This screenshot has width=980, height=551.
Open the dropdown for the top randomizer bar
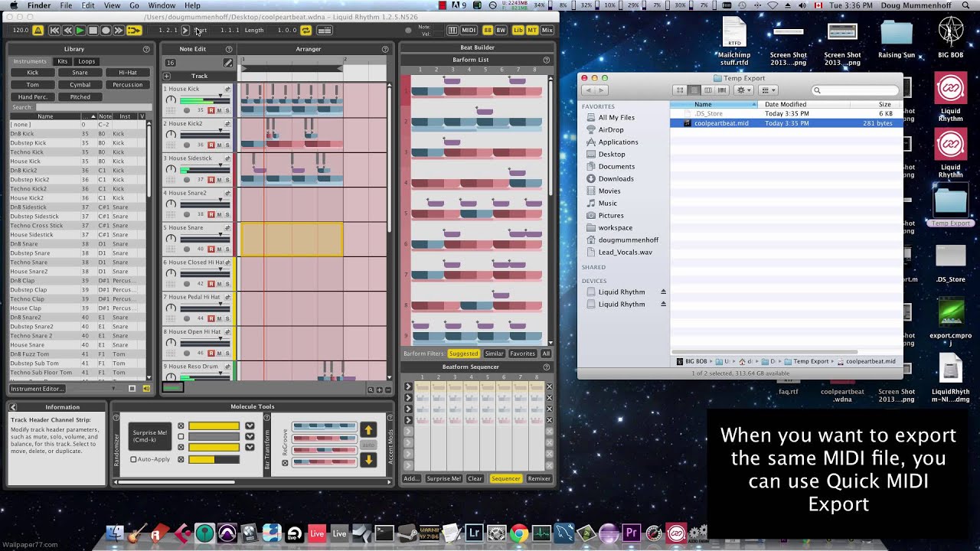point(250,426)
